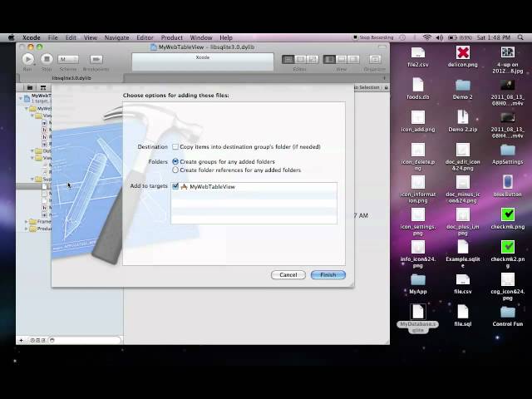Open the View menu

(x=91, y=37)
